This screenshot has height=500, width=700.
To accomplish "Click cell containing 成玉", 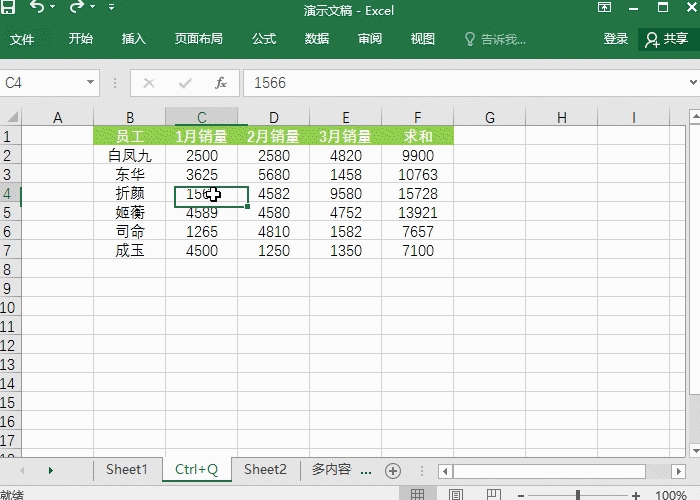I will coord(129,250).
